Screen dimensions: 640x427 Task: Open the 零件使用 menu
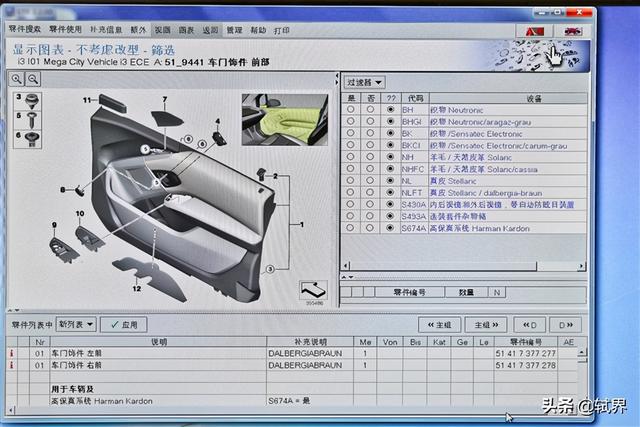pyautogui.click(x=65, y=29)
